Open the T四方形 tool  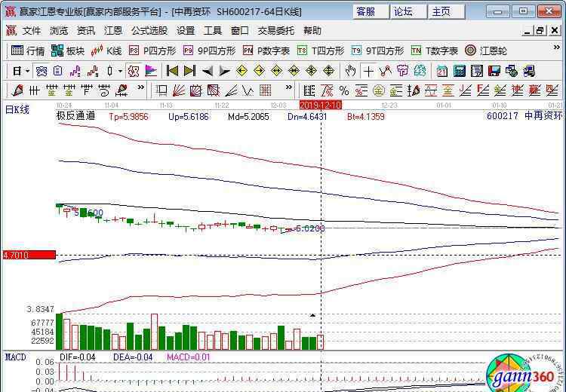pos(321,51)
